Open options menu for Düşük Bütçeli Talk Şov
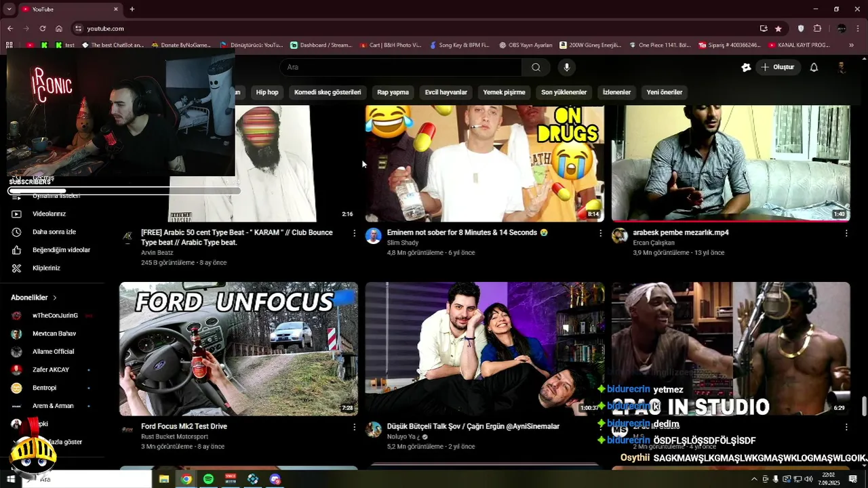Image resolution: width=868 pixels, height=488 pixels. (x=600, y=427)
